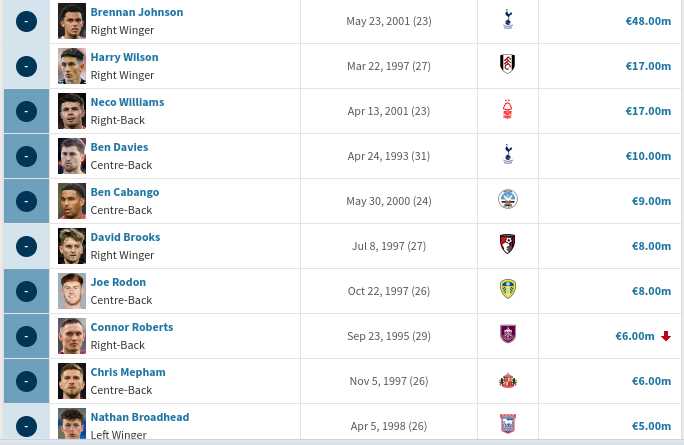Click Sunderland crest in Chris Mepham row
Image resolution: width=684 pixels, height=445 pixels.
pyautogui.click(x=508, y=380)
